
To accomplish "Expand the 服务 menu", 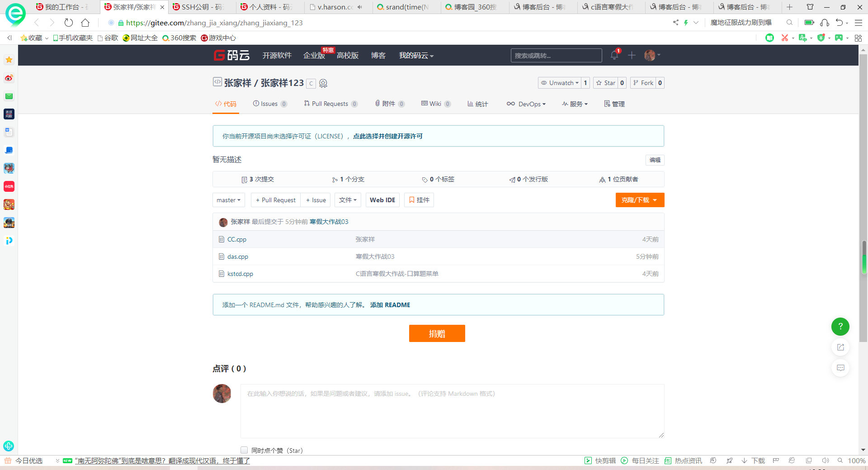I will click(x=575, y=104).
